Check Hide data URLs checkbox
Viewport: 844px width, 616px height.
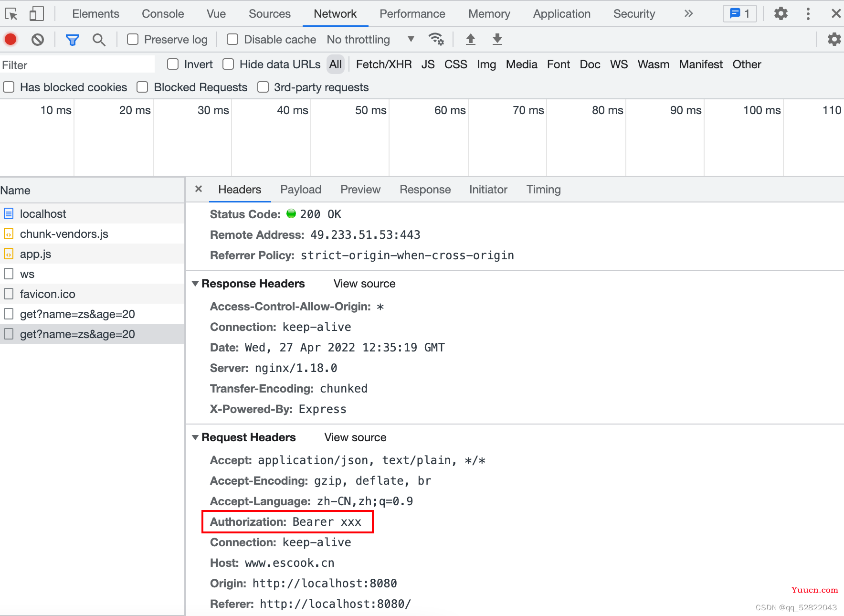click(228, 64)
